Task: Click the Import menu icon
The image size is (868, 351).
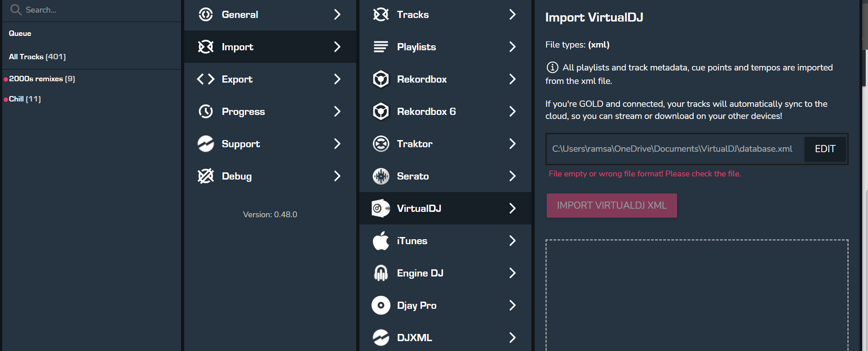Action: [x=206, y=47]
